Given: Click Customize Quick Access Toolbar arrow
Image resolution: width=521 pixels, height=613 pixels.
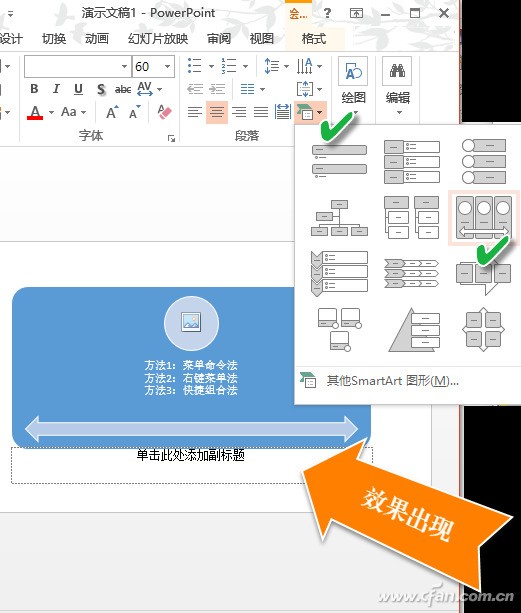Looking at the screenshot, I should click(10, 14).
